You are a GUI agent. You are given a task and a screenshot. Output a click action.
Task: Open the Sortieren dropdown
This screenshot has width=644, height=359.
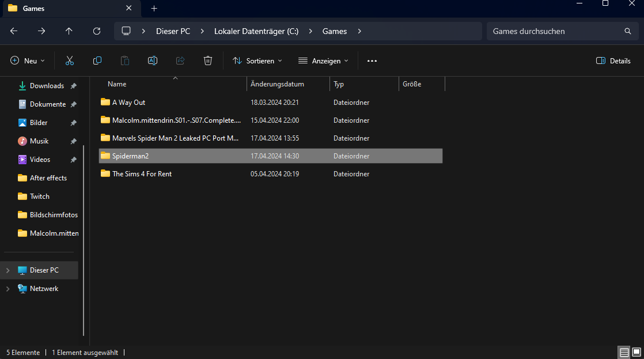[x=257, y=61]
